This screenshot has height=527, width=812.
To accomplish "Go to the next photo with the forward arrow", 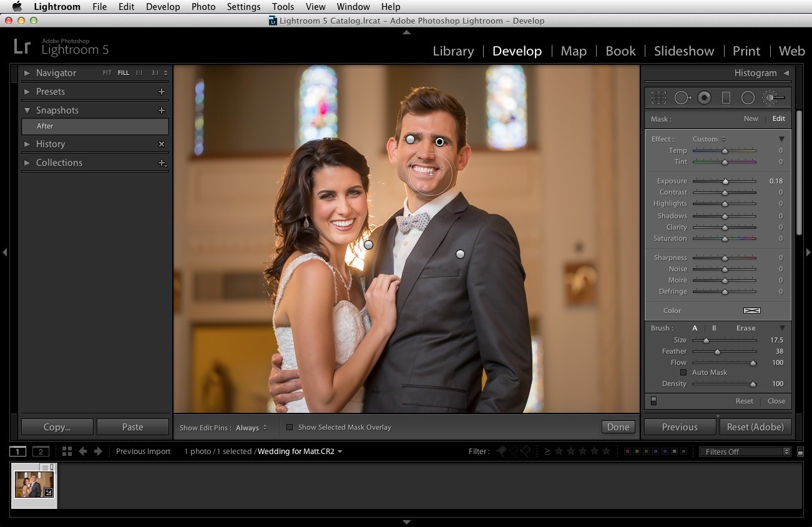I will coord(98,451).
